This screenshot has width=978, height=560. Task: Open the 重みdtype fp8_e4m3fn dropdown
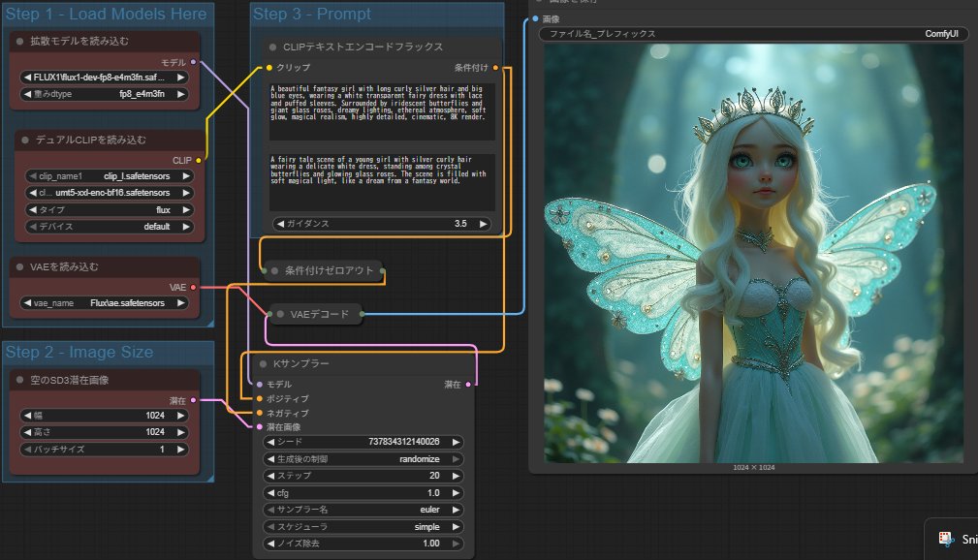[x=105, y=94]
